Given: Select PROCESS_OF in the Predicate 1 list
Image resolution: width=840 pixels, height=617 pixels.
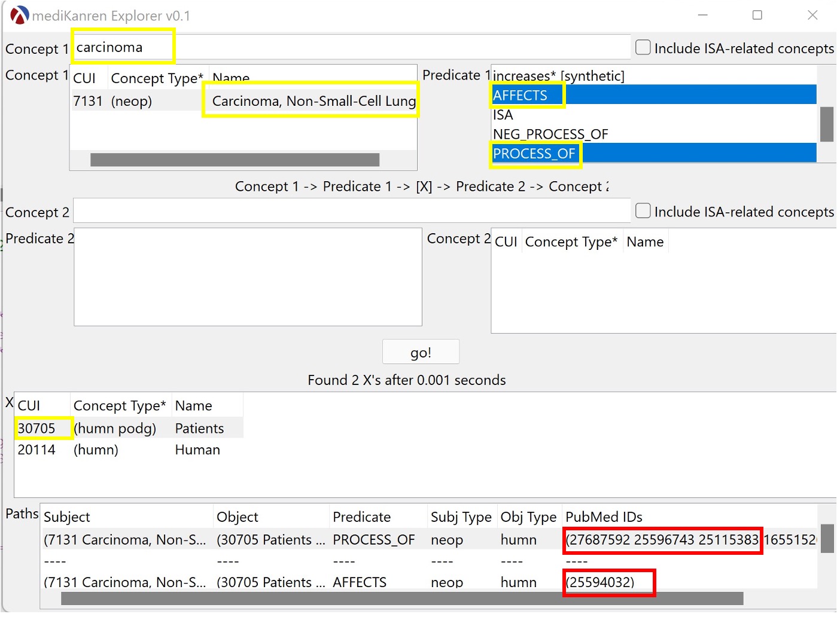Looking at the screenshot, I should click(534, 154).
